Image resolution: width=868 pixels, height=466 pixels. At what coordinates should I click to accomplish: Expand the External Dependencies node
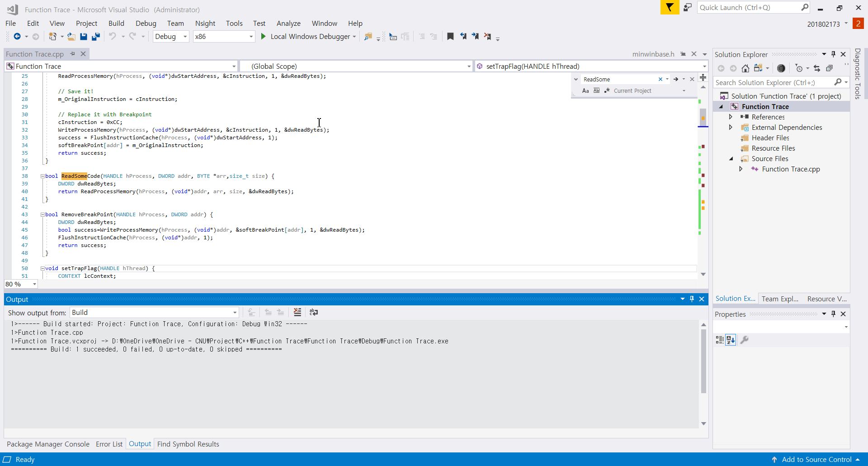coord(731,128)
